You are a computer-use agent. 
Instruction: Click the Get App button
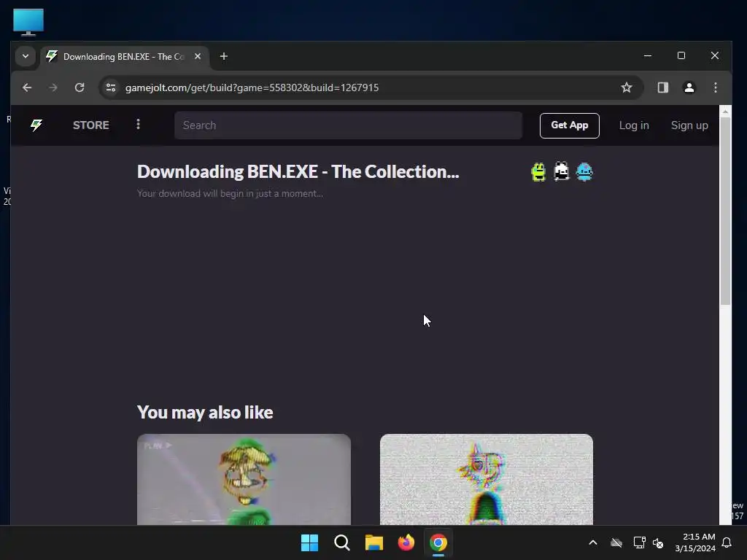pos(569,125)
